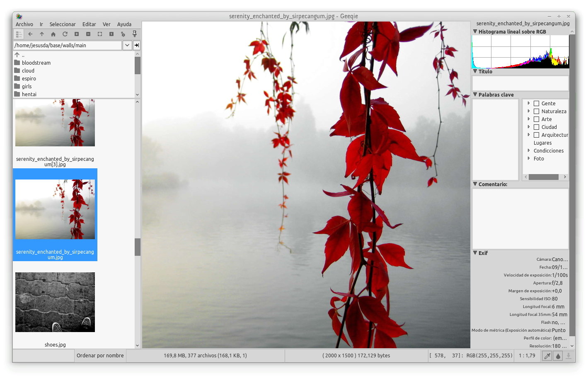Select the shoes.jpg thumbnail
Viewport: 588px width, 376px height.
click(55, 302)
